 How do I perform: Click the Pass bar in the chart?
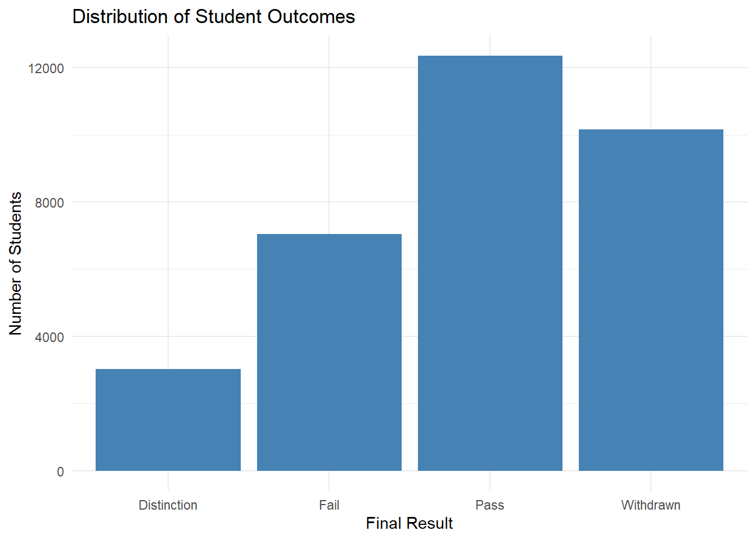coord(490,263)
